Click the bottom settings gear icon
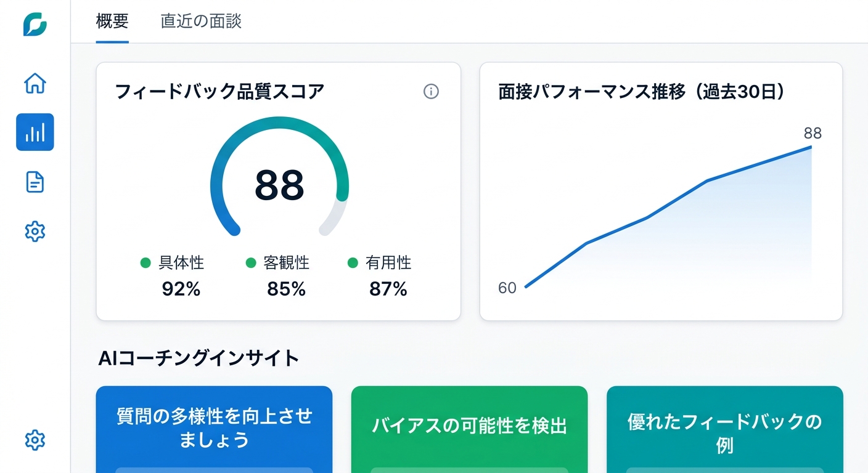This screenshot has height=473, width=868. [x=35, y=440]
